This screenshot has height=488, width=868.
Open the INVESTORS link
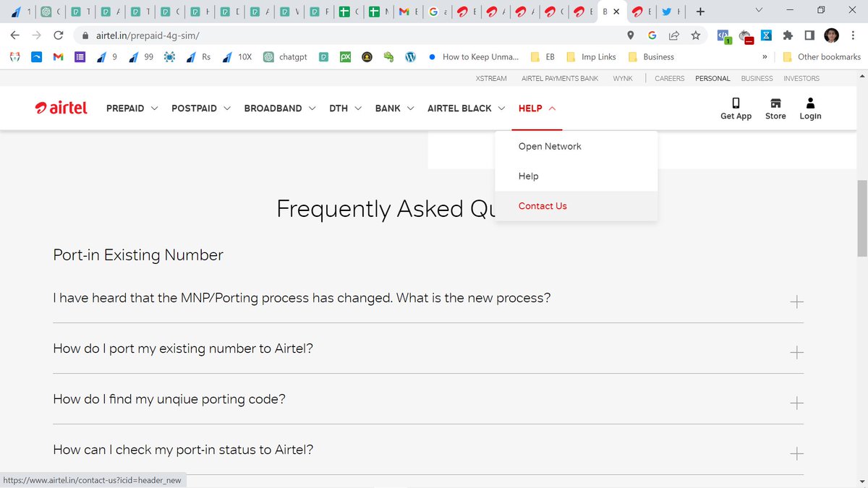[801, 78]
